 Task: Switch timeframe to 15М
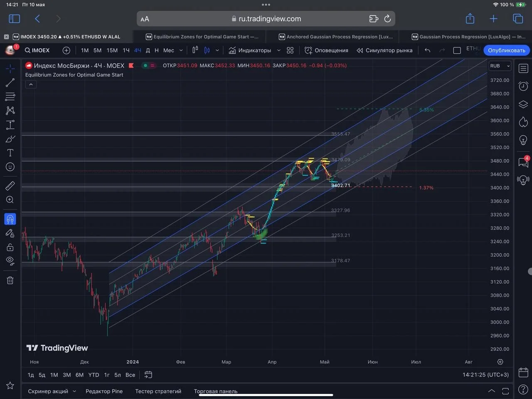[112, 50]
